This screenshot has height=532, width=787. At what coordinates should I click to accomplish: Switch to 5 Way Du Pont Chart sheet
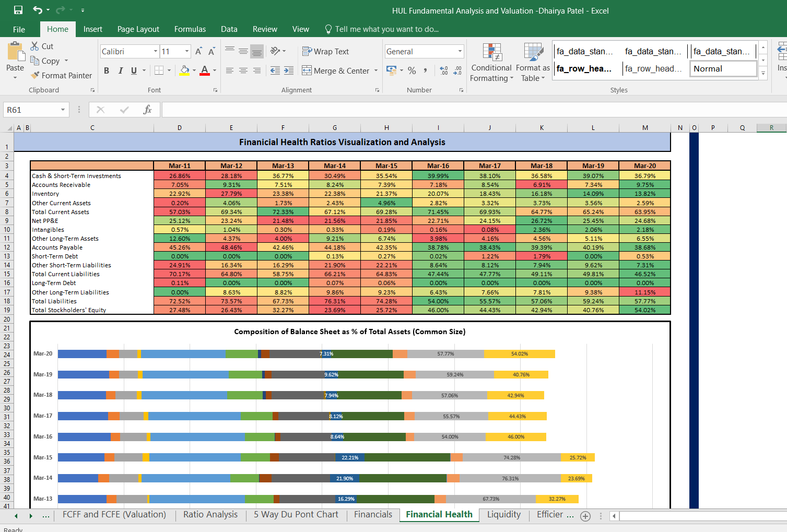click(296, 514)
